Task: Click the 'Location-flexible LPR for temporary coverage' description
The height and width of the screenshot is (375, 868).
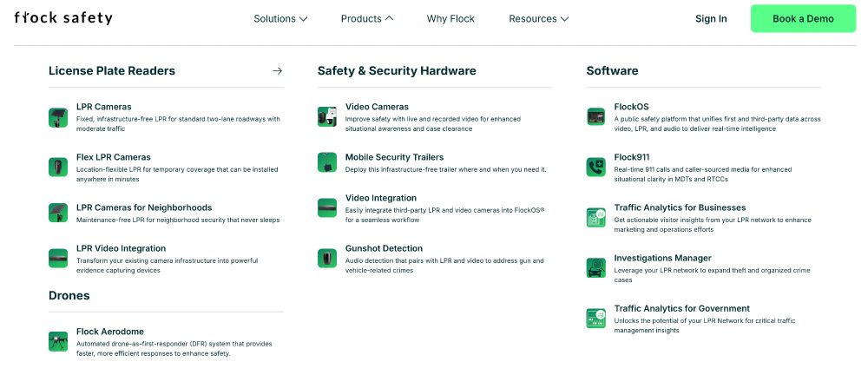Action: click(177, 174)
